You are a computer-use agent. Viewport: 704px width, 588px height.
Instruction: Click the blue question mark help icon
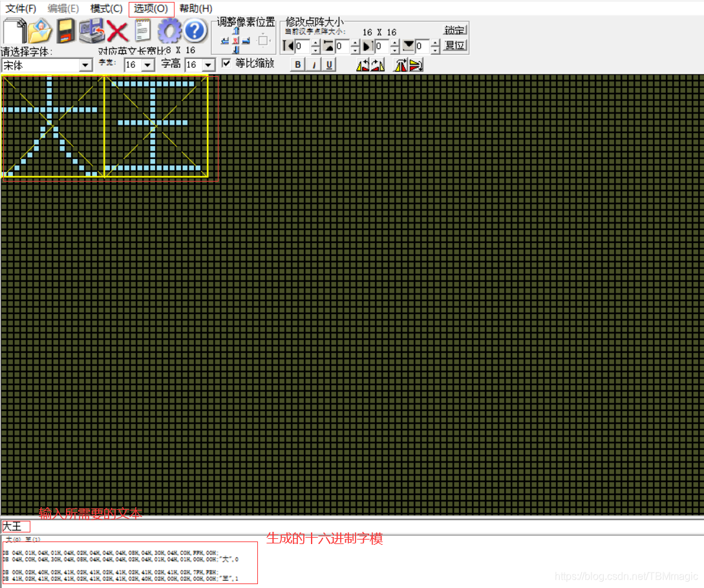(x=195, y=31)
